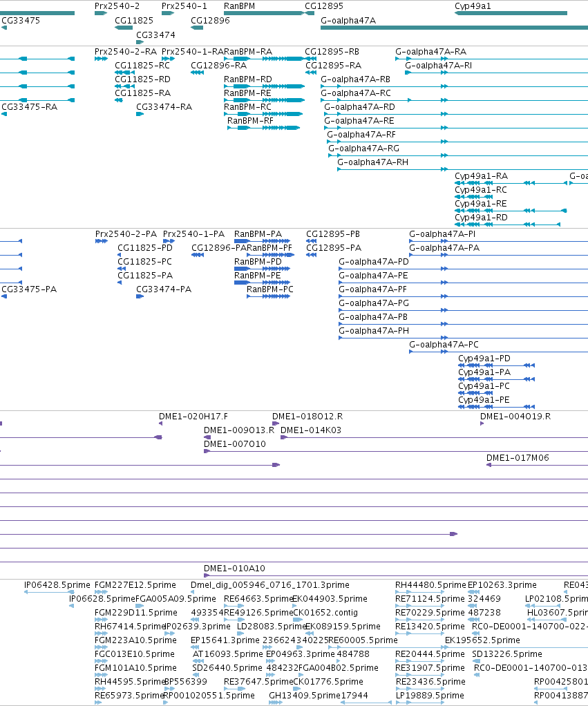Click the CG12895 gene label

tap(324, 6)
